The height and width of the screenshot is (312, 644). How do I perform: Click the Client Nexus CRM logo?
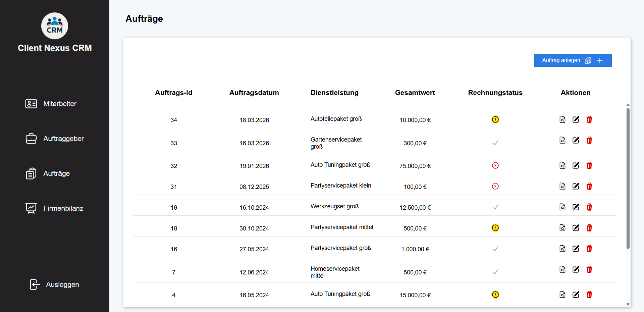55,26
